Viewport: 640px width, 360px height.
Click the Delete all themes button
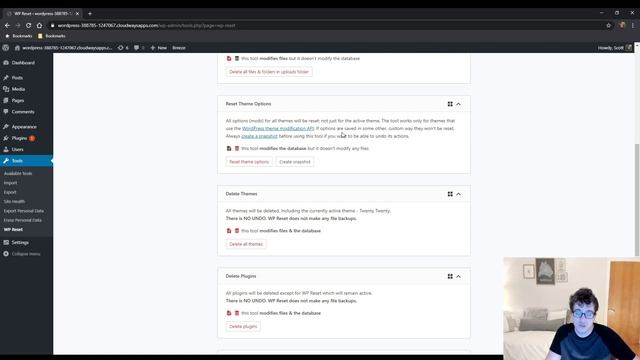click(246, 244)
